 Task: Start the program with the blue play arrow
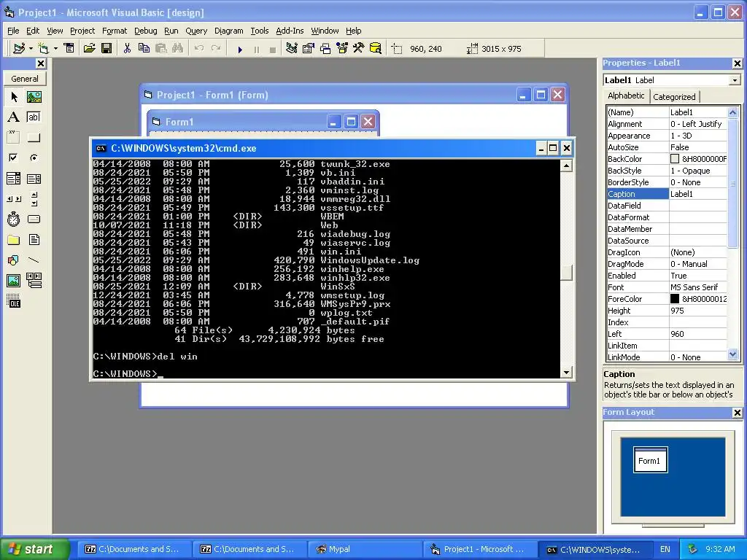(240, 49)
